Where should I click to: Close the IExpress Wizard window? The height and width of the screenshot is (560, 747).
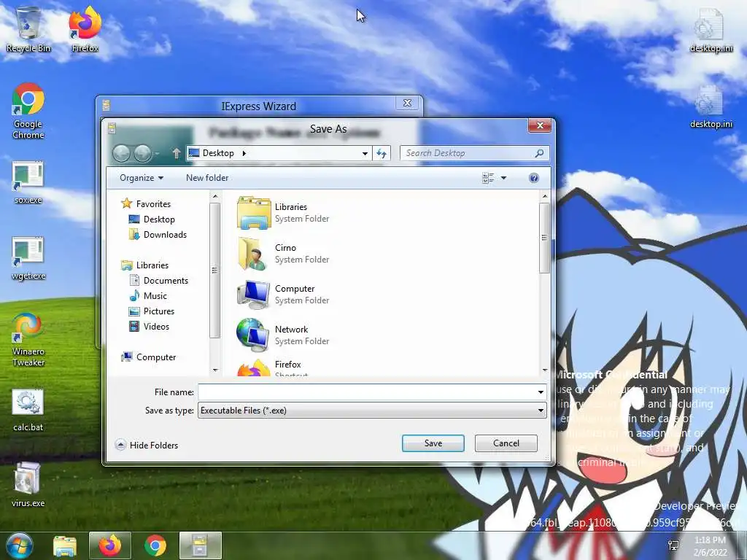[407, 103]
